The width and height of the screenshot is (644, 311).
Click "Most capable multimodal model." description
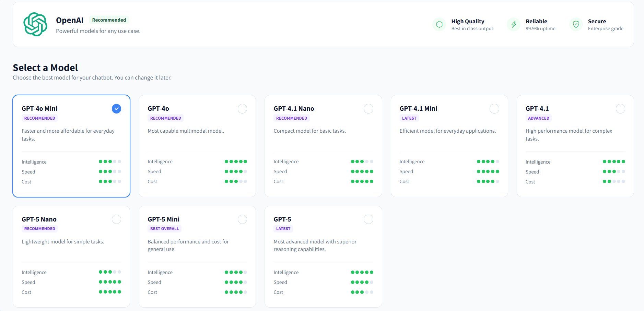(186, 131)
